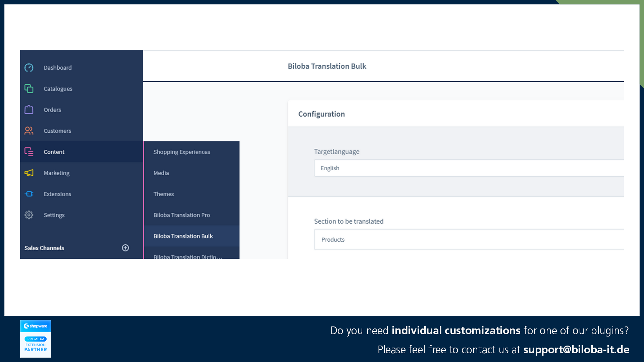Click the Content icon in sidebar
The width and height of the screenshot is (644, 362).
(x=29, y=152)
